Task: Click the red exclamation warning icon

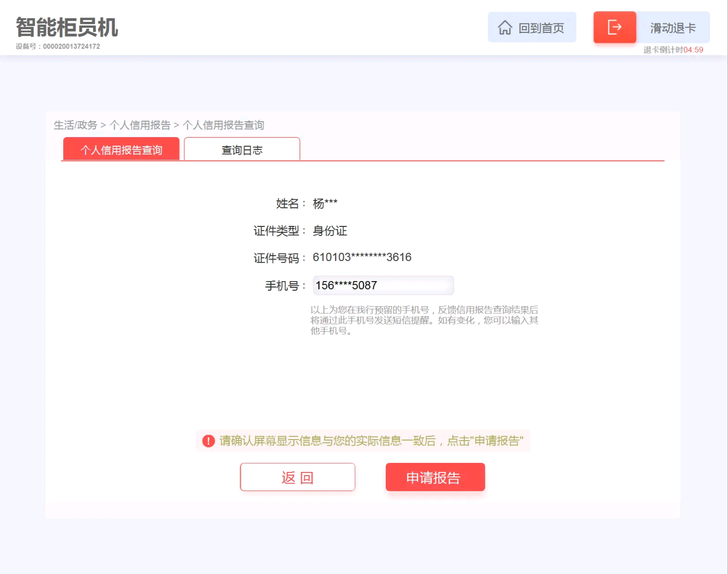Action: (208, 441)
